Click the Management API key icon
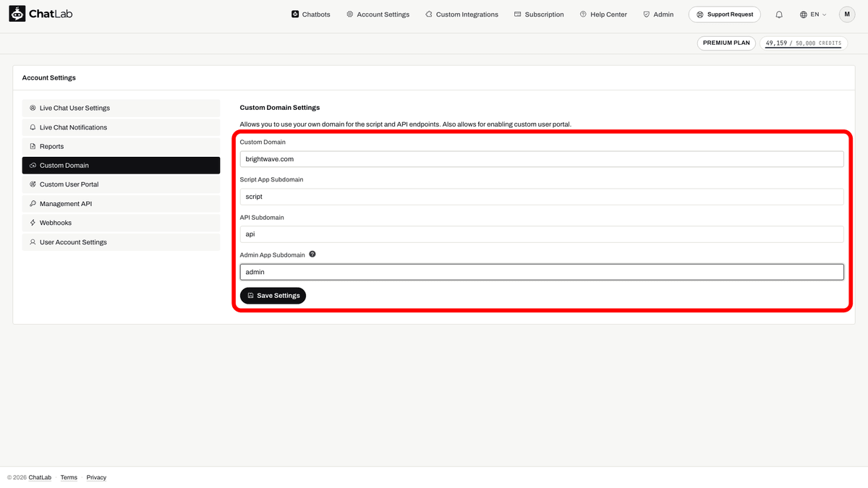This screenshot has height=488, width=868. (x=33, y=204)
